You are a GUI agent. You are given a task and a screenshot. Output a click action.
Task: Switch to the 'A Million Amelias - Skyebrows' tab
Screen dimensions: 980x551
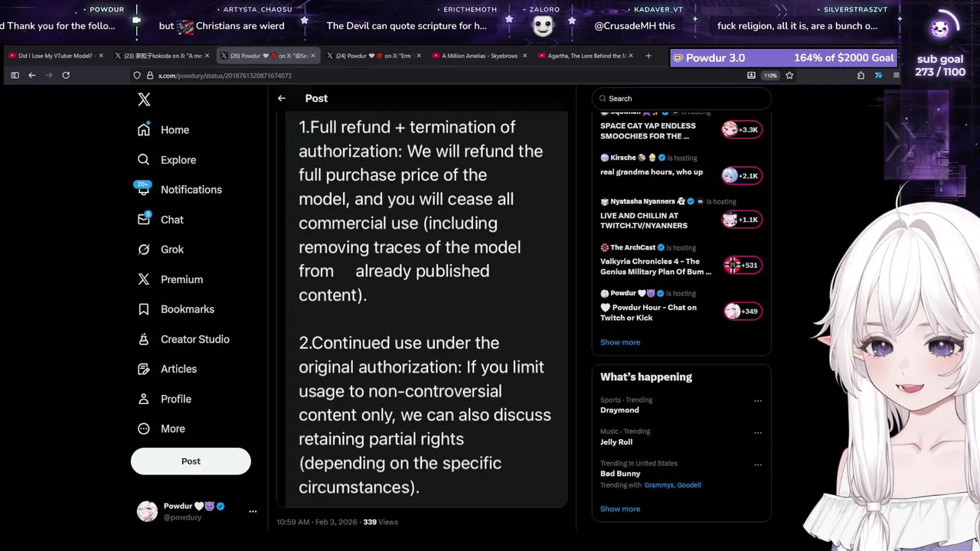(479, 56)
